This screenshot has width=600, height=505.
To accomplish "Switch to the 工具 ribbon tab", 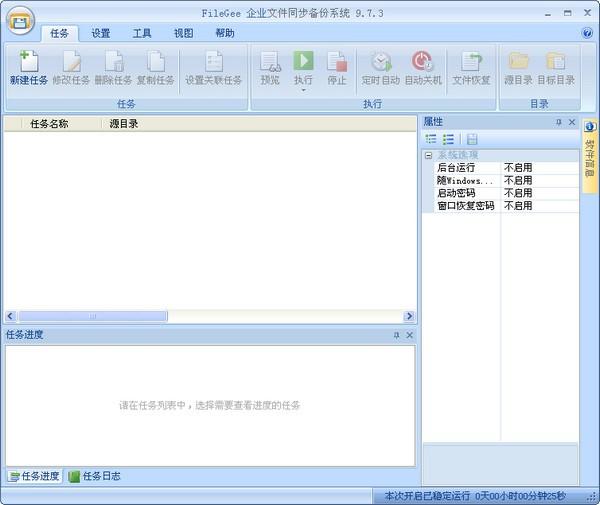I will [x=142, y=34].
